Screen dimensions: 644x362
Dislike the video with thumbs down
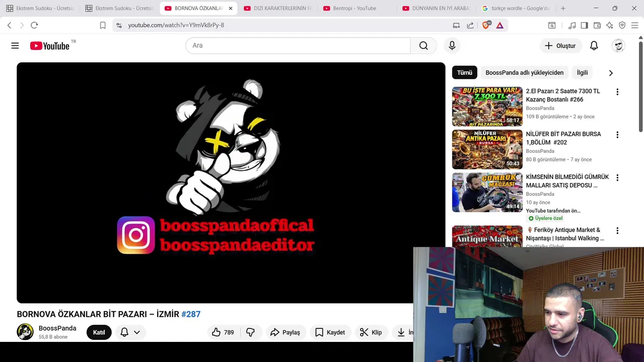[251, 332]
